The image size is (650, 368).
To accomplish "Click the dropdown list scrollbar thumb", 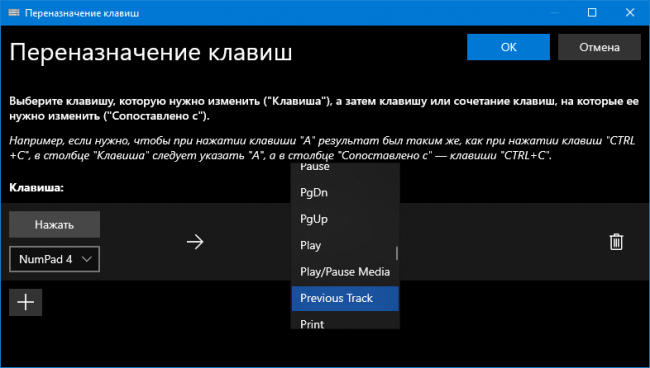I will coord(397,254).
